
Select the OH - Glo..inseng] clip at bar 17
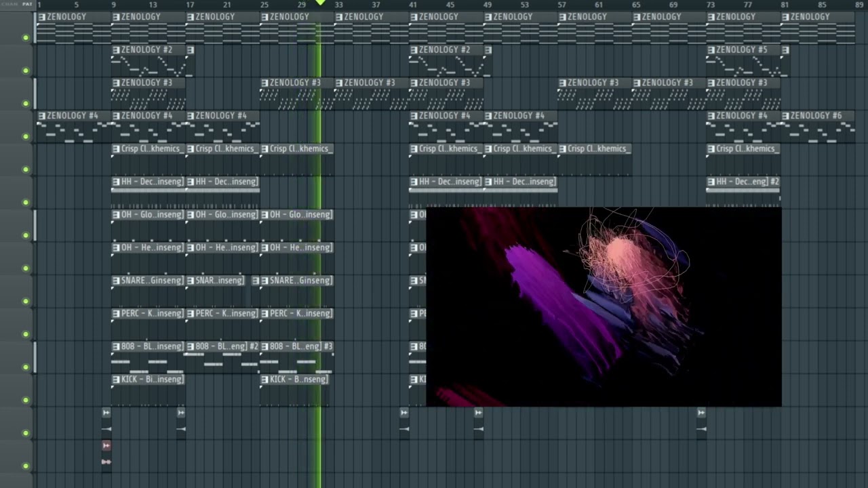(222, 226)
